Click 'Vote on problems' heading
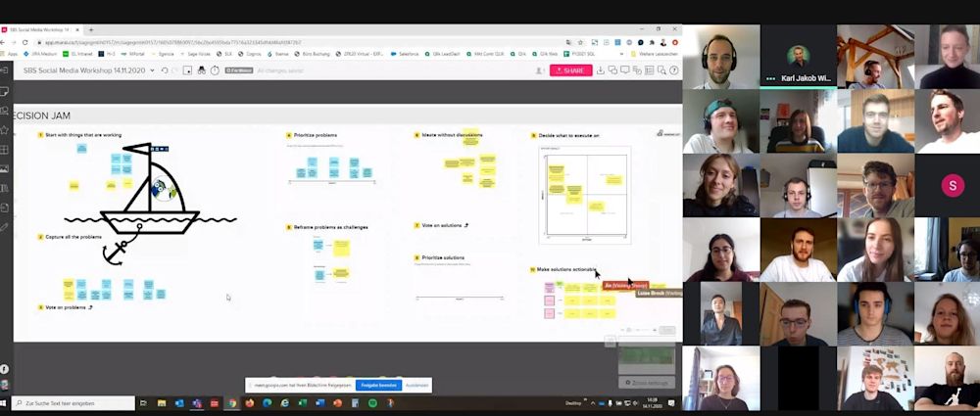 tap(66, 307)
